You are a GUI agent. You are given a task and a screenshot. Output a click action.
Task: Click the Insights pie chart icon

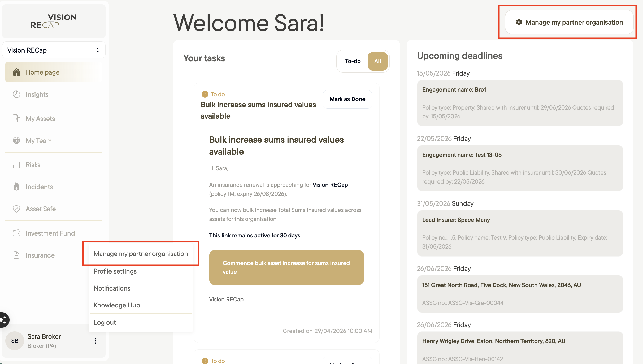16,94
